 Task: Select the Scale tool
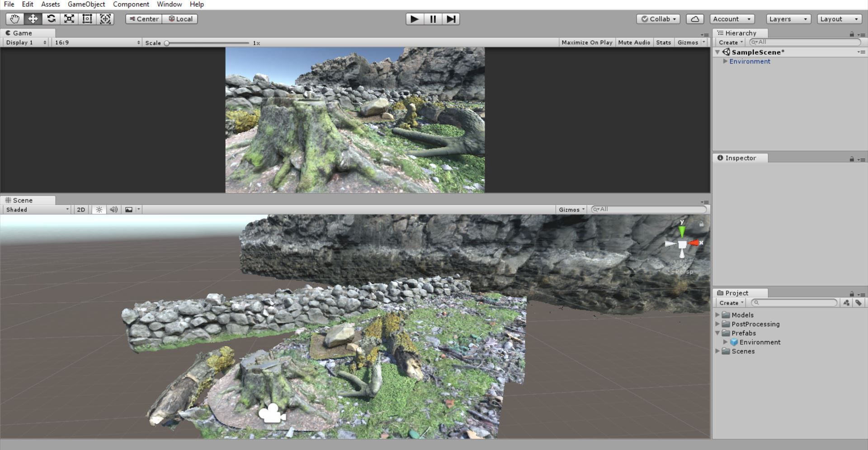[x=69, y=19]
